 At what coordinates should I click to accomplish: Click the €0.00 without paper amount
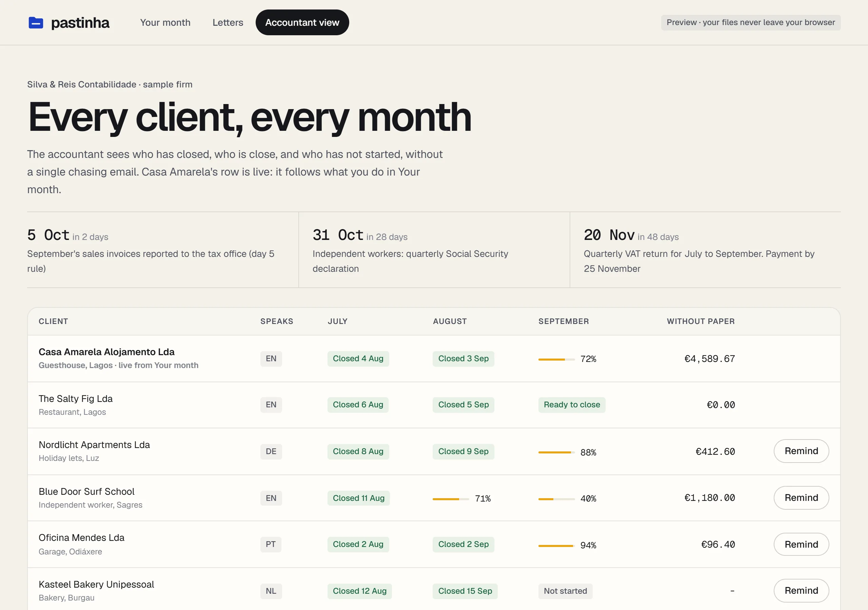click(x=721, y=405)
